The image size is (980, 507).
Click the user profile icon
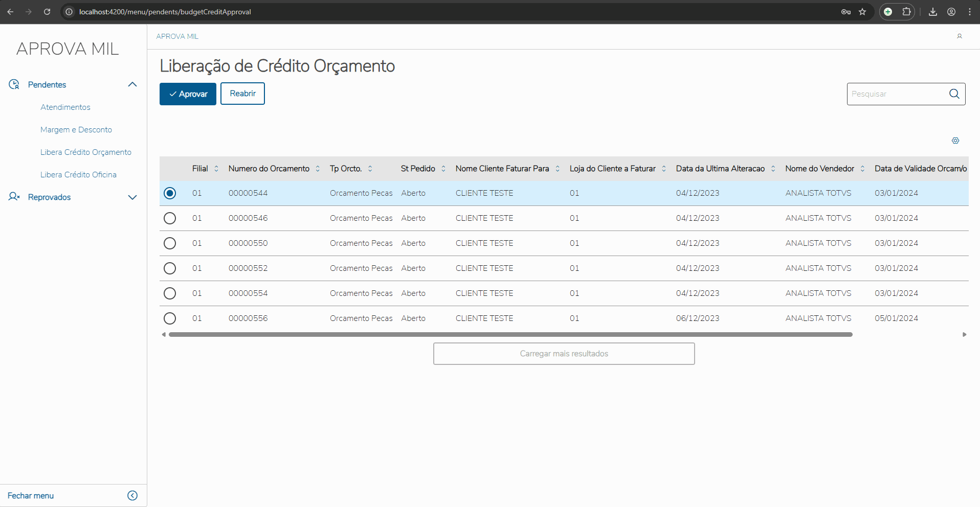[x=960, y=36]
